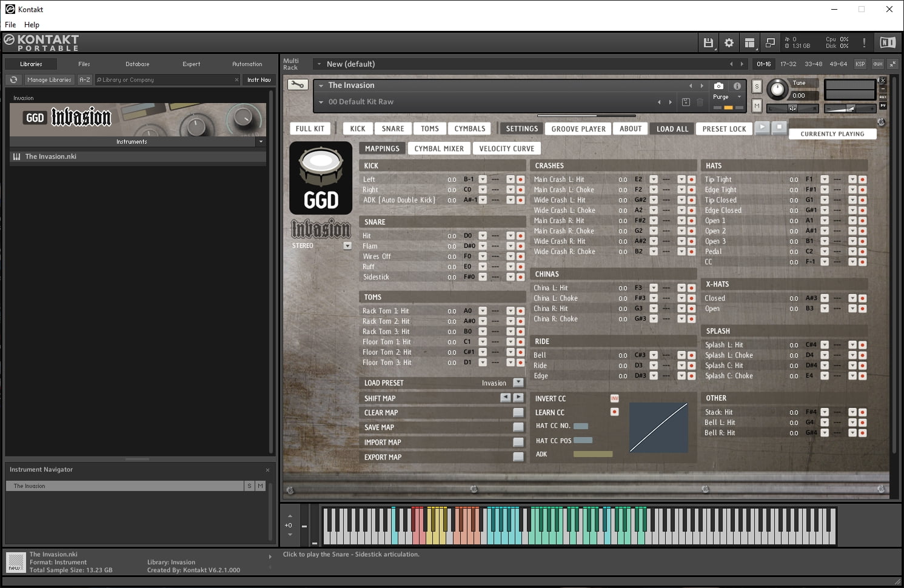
Task: Enable Invert CC in the Settings panel
Action: [614, 398]
